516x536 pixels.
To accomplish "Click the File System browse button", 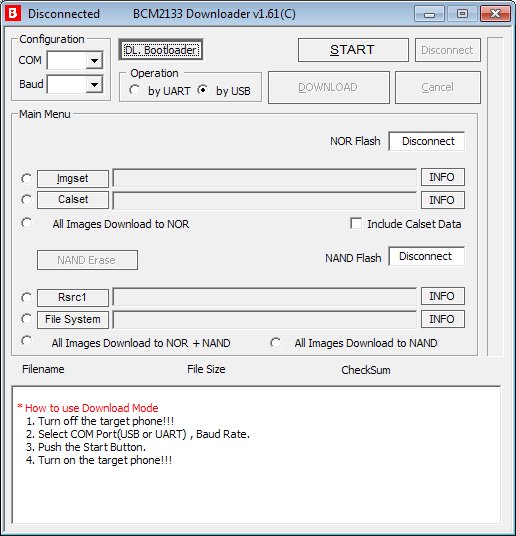I will point(73,320).
